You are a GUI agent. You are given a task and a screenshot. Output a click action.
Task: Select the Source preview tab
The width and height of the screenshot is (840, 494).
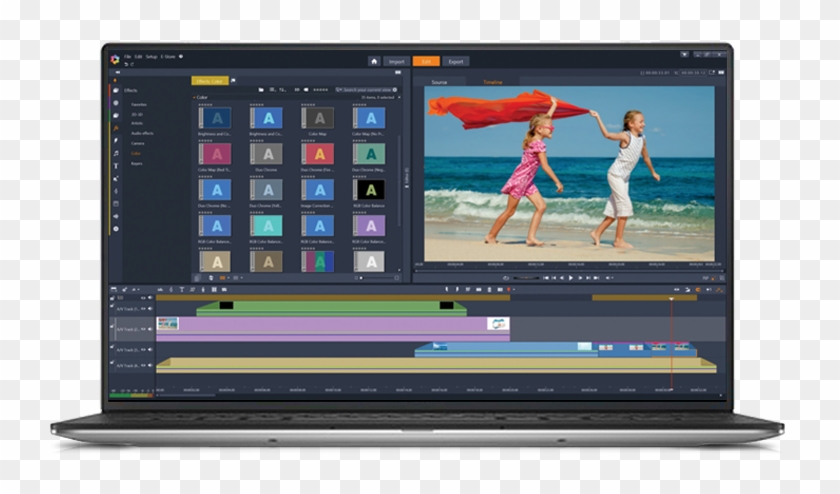[440, 82]
